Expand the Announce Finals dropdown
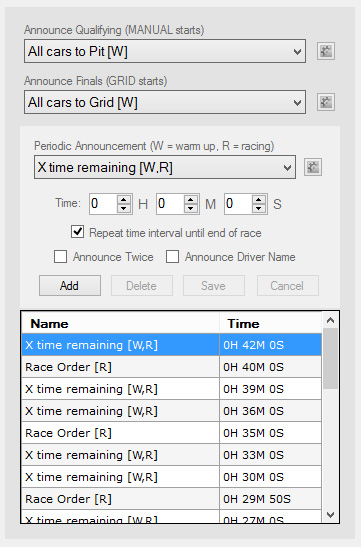361x547 pixels. (297, 103)
